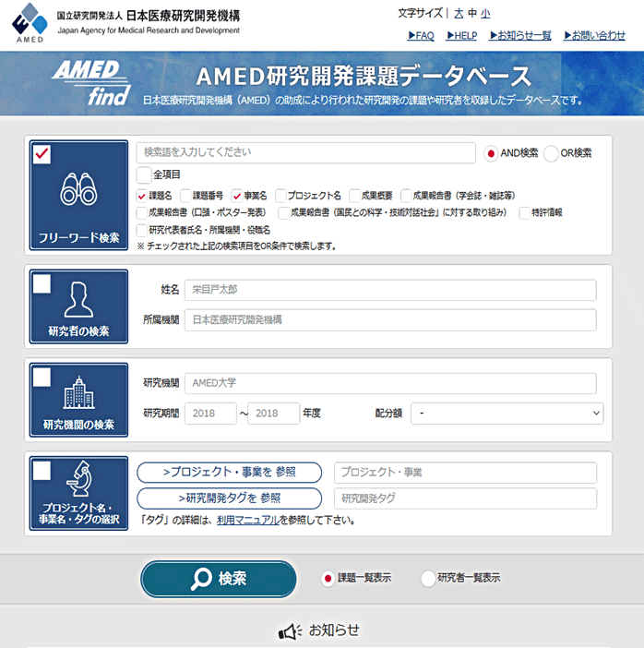Image resolution: width=644 pixels, height=648 pixels.
Task: Focus the 研究期間 start year field
Action: [210, 414]
